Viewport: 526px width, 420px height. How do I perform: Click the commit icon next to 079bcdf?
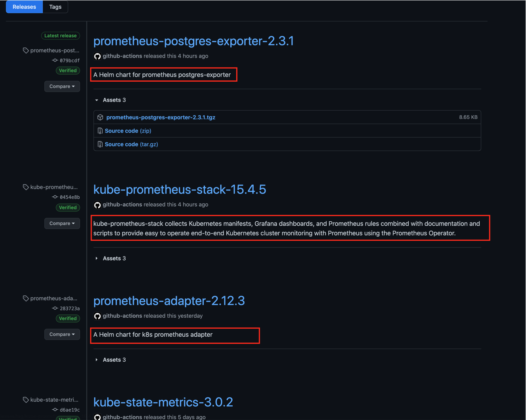coord(55,60)
